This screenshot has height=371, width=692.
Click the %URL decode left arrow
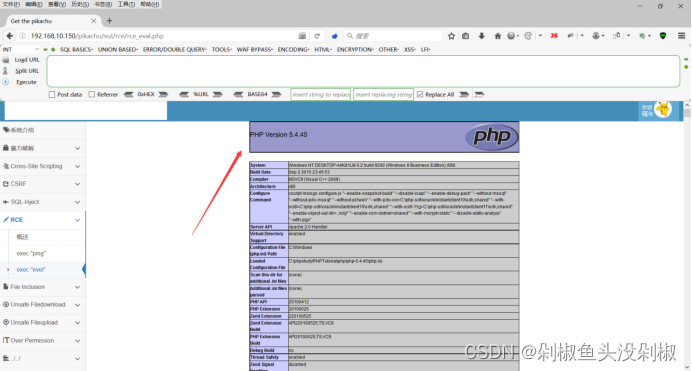click(184, 94)
